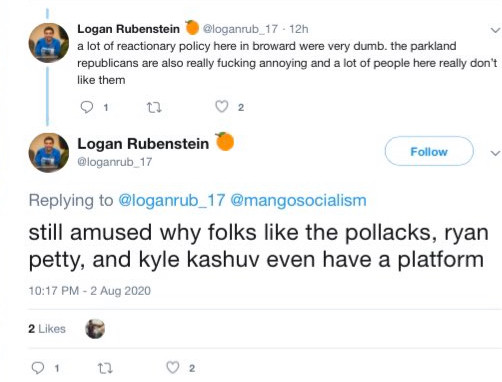
Task: Click the reply icon below the main tweet
Action: pyautogui.click(x=38, y=368)
